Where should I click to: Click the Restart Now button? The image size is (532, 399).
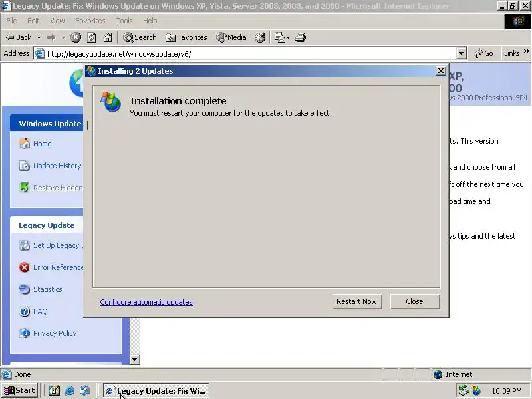[357, 301]
